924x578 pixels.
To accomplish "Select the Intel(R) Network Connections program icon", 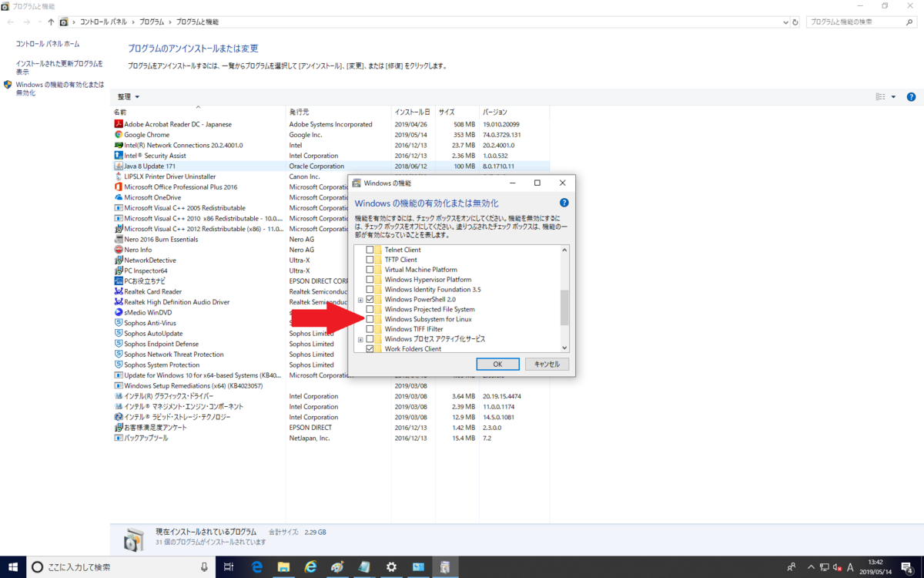I will point(119,145).
